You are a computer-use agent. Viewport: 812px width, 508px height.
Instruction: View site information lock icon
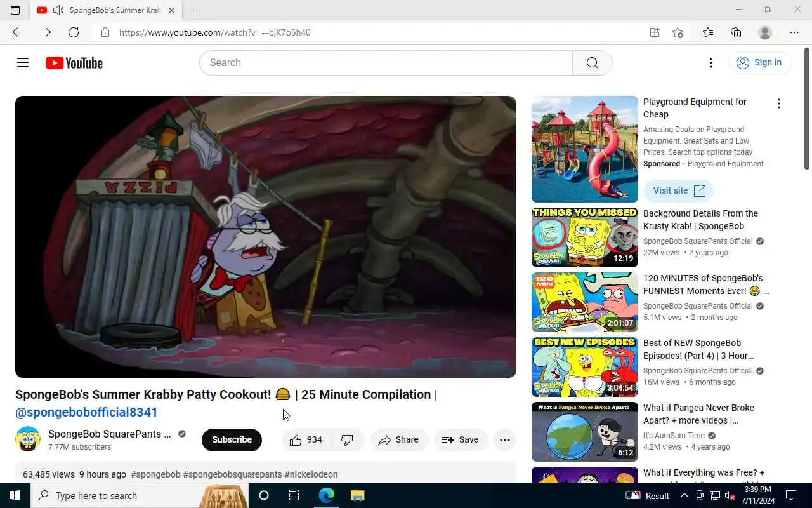coord(105,32)
